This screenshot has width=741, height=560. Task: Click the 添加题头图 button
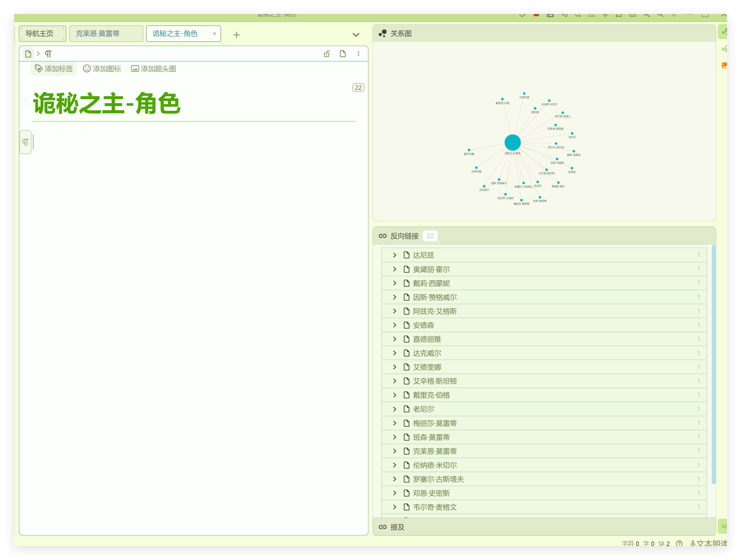coord(153,68)
